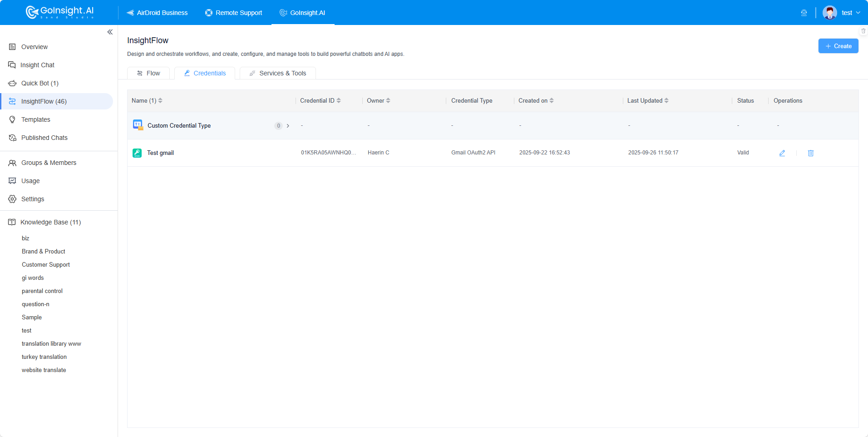
Task: Open parental control knowledge base
Action: [x=42, y=291]
